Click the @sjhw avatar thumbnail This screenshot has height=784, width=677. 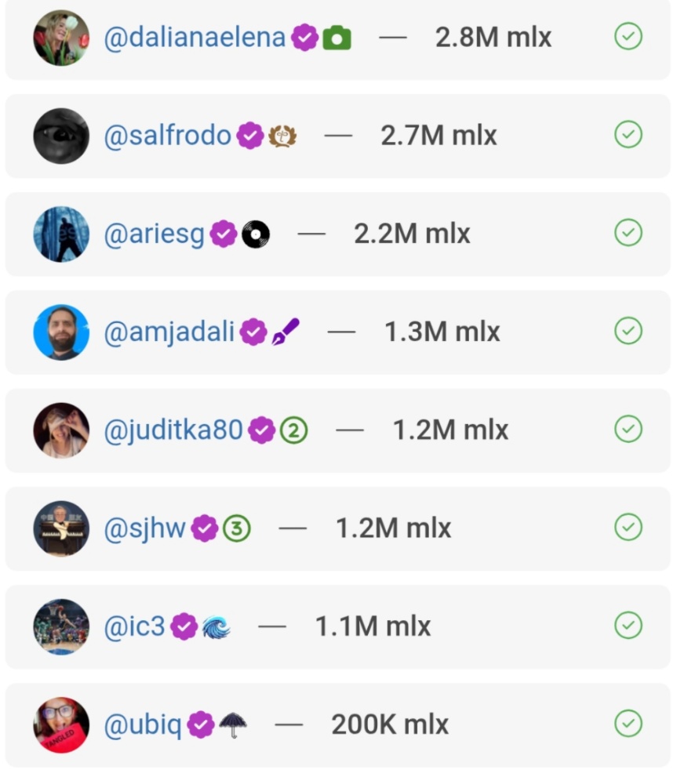61,528
